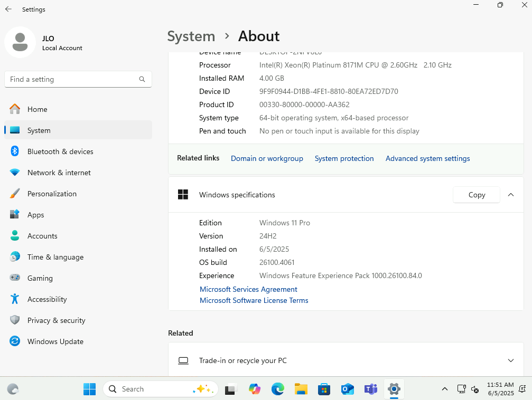Click the Windows Update label in the sidebar
This screenshot has height=400, width=532.
coord(55,341)
